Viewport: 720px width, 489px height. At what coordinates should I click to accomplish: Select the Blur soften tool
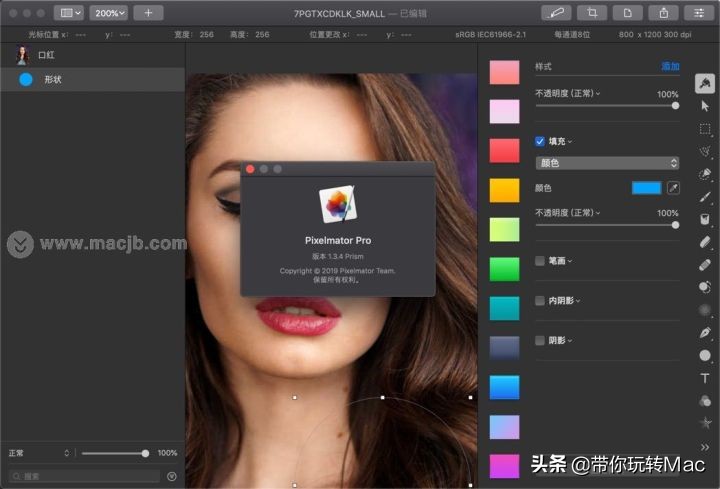705,310
